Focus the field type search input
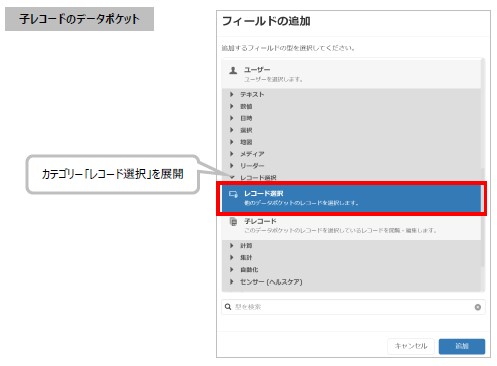This screenshot has height=366, width=497. [x=353, y=307]
